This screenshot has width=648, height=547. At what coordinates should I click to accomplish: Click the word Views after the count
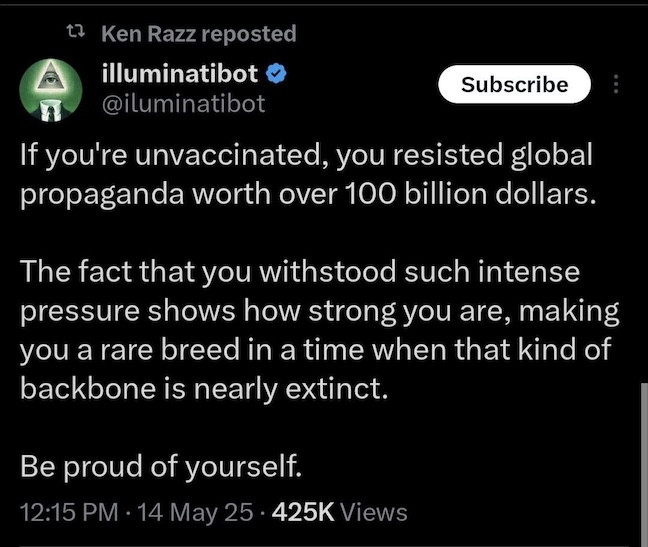click(374, 513)
